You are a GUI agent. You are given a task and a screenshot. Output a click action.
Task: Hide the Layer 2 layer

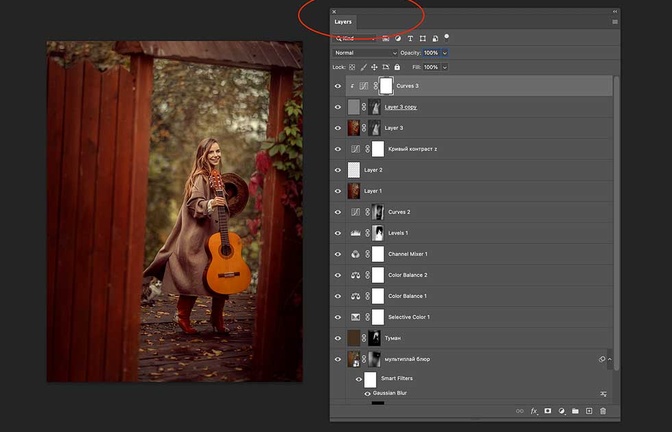(338, 170)
